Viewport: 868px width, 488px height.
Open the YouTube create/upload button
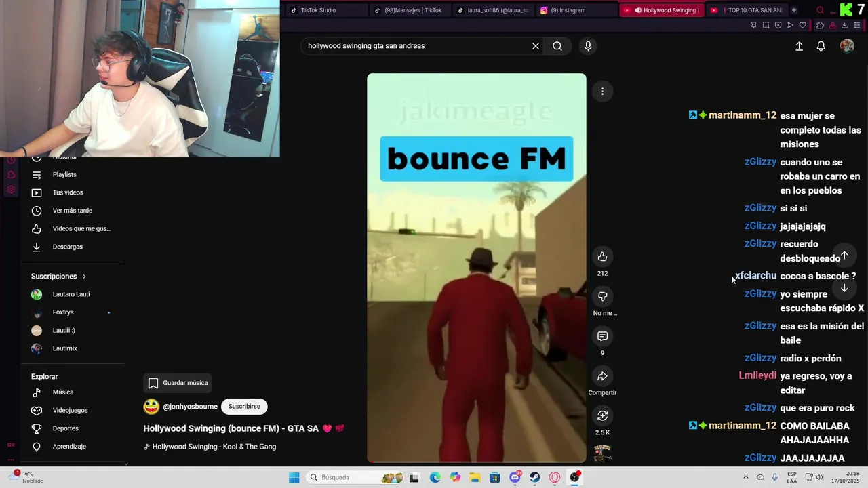[799, 46]
